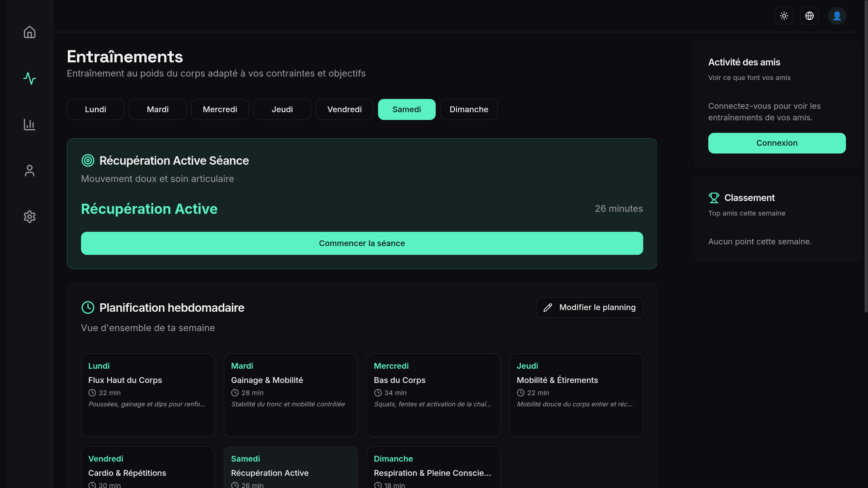The image size is (868, 488).
Task: Open the statistics bar chart sidebar icon
Action: (29, 124)
